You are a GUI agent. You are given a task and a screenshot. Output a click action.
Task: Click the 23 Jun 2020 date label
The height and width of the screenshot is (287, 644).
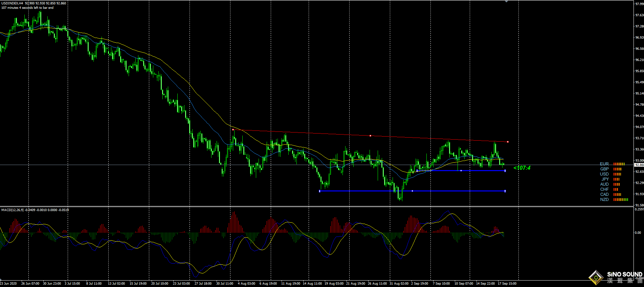click(x=8, y=284)
